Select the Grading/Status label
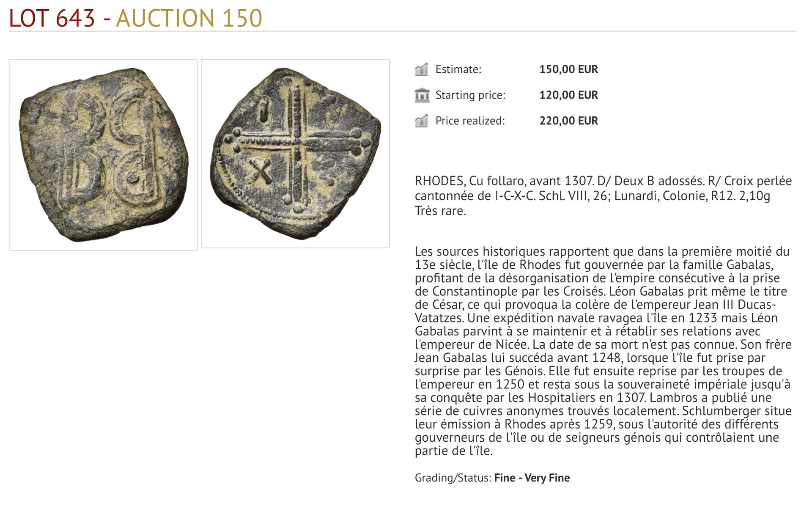 (453, 478)
